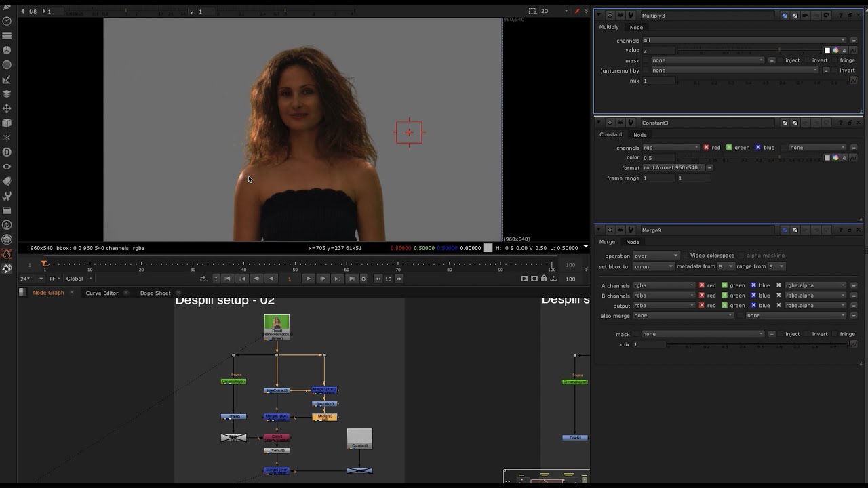
Task: Open Constant3 channels dropdown showing rgb
Action: pyautogui.click(x=671, y=148)
